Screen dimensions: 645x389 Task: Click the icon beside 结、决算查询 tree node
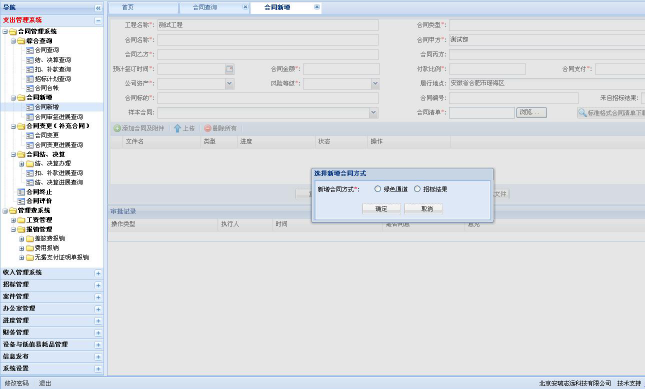(30, 60)
